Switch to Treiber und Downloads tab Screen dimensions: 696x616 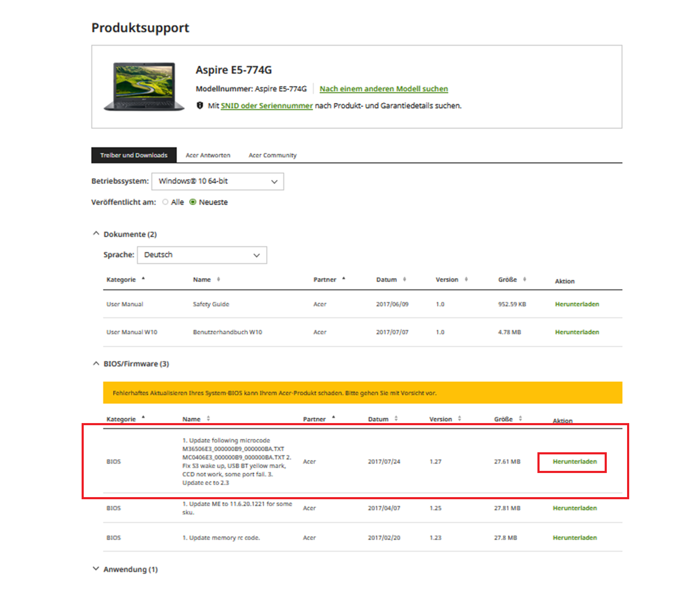point(134,155)
